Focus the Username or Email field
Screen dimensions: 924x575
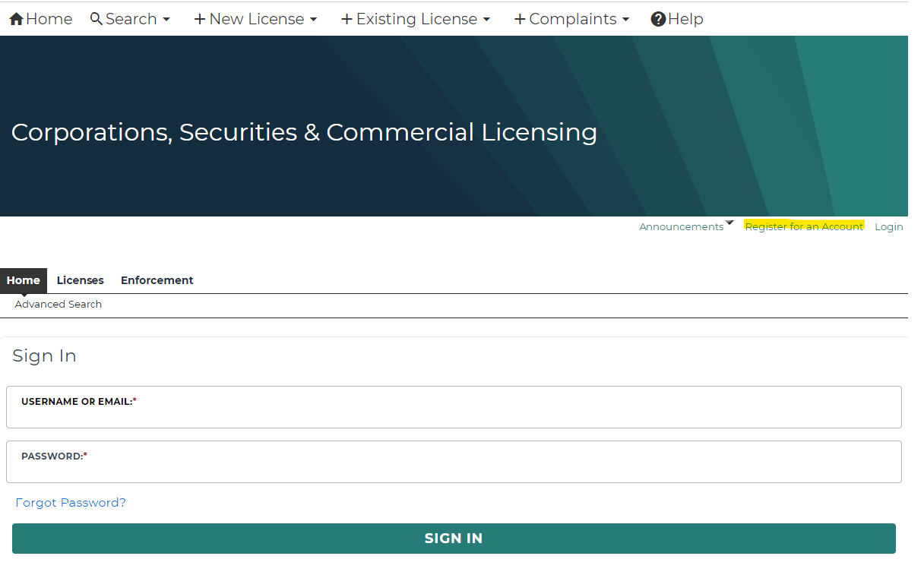(454, 407)
